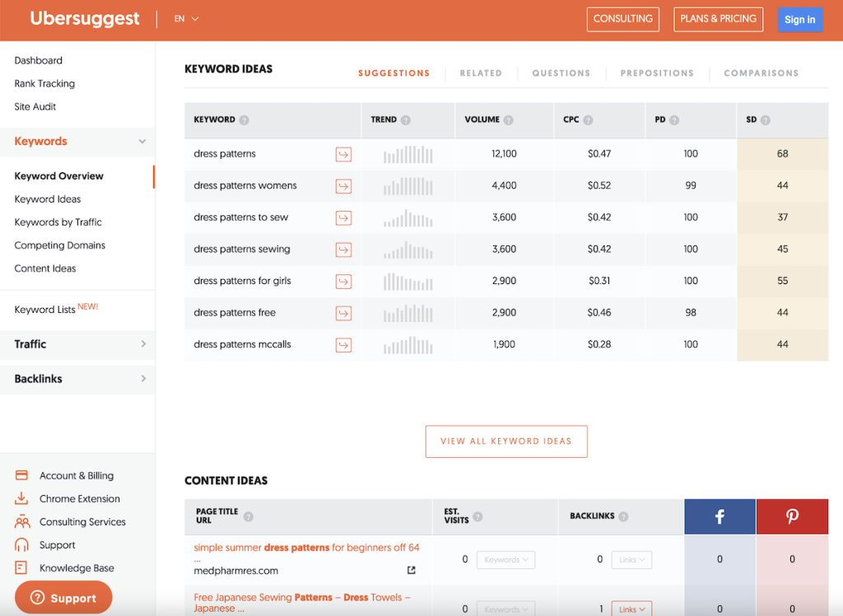Open Keyword Lists NEW! in sidebar
This screenshot has width=843, height=616.
coord(57,309)
